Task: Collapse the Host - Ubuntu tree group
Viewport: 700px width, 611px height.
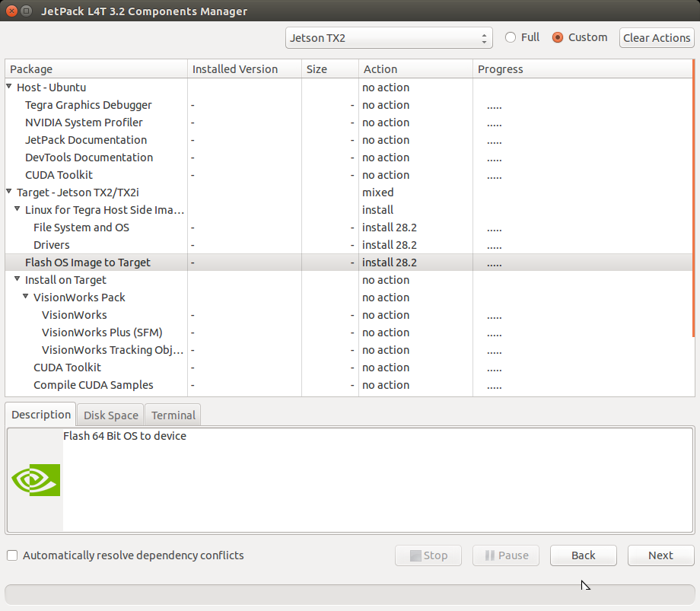Action: [9, 88]
